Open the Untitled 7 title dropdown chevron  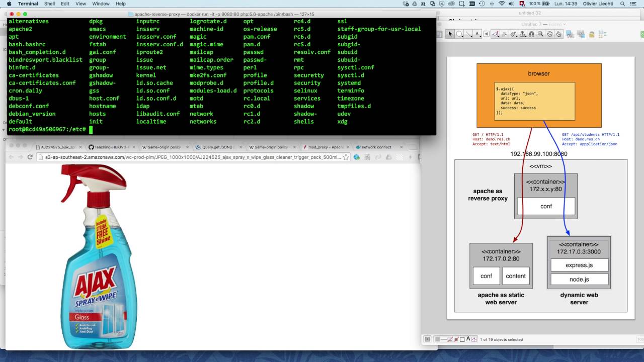pyautogui.click(x=565, y=24)
